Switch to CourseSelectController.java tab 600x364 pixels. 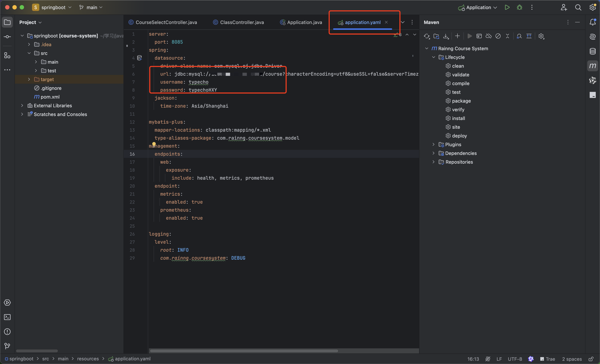pyautogui.click(x=163, y=22)
